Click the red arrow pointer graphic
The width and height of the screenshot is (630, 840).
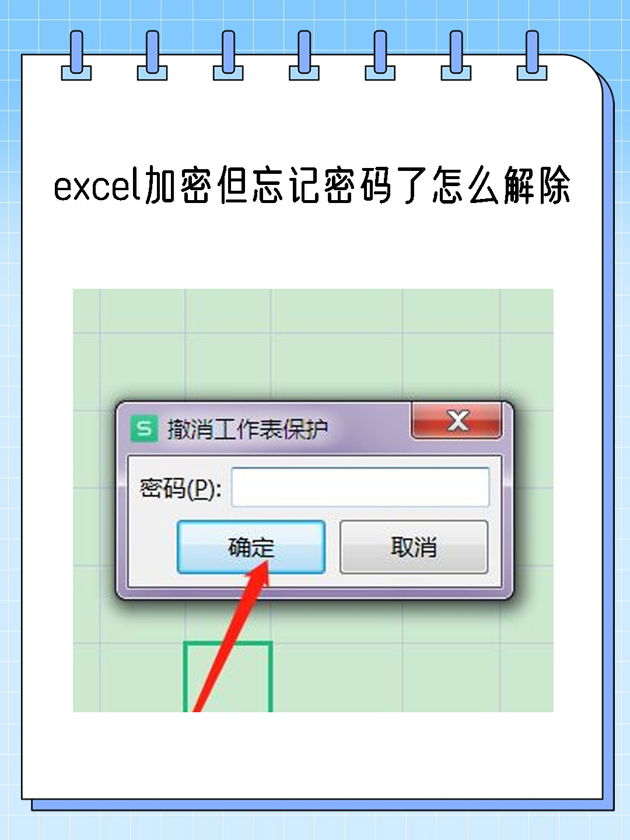(x=232, y=636)
